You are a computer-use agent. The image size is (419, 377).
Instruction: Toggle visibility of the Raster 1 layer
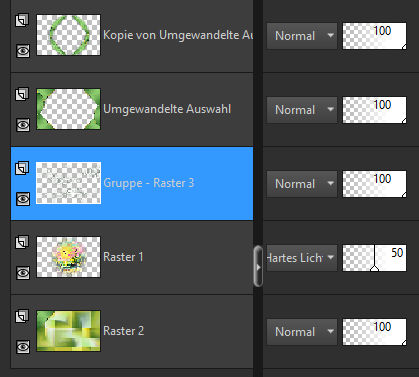tap(23, 273)
